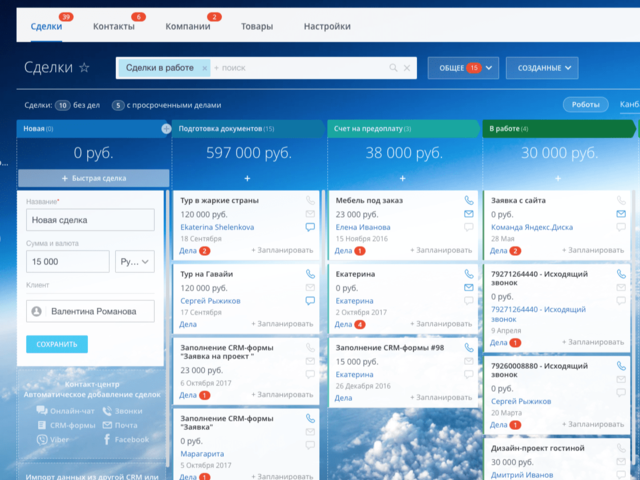Image resolution: width=640 pixels, height=480 pixels.
Task: Select the 'В работе' stage header
Action: pyautogui.click(x=559, y=129)
